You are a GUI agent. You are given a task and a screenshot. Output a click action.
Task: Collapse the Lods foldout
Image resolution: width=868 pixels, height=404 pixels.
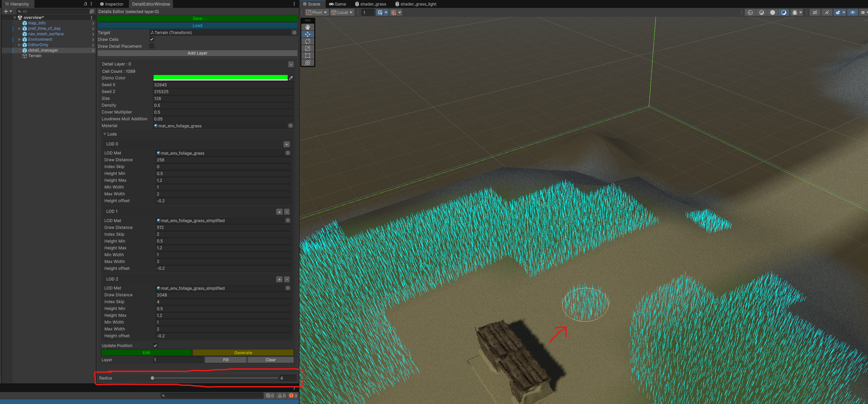point(105,134)
